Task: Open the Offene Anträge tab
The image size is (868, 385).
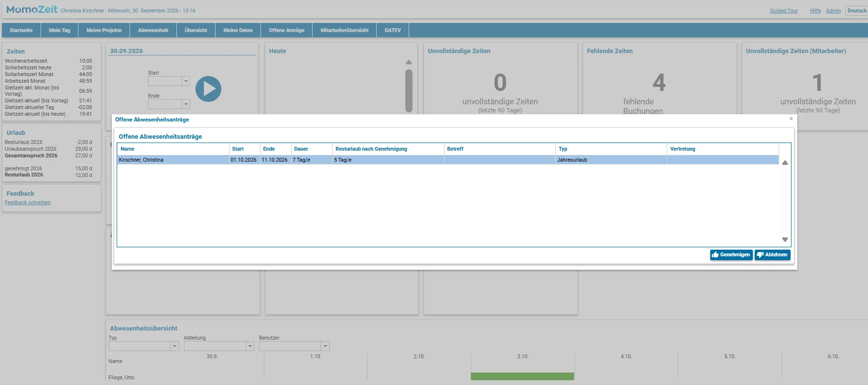Action: click(x=287, y=30)
